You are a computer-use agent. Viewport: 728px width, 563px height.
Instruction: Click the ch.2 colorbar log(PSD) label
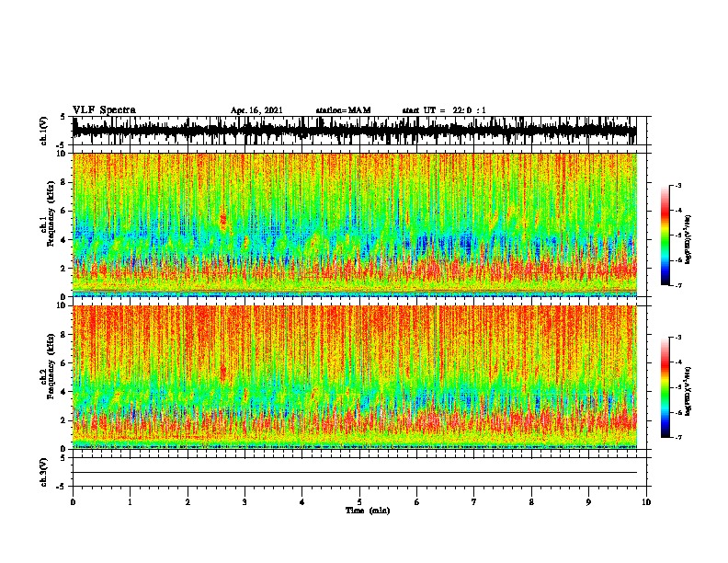click(x=688, y=391)
